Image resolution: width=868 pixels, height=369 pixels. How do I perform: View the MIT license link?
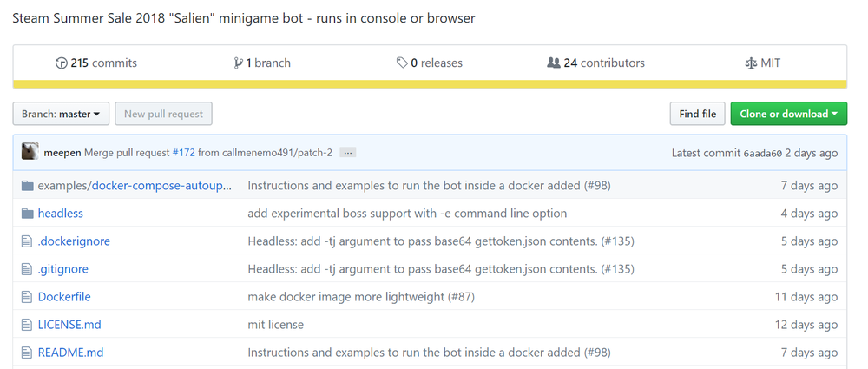coord(763,63)
